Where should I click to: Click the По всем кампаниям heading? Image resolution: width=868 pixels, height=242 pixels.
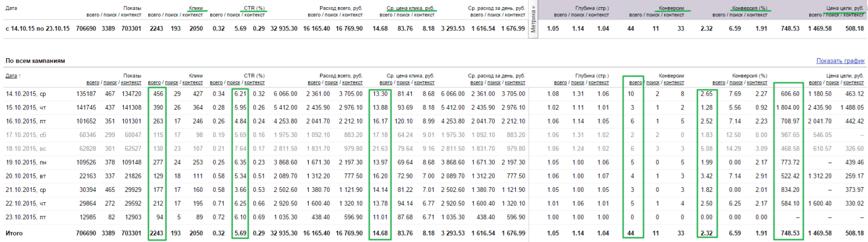35,61
